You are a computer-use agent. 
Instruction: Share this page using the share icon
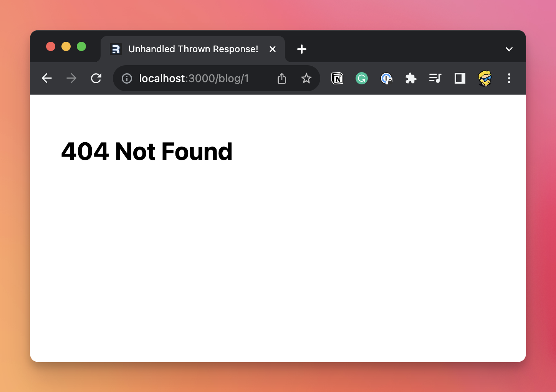(x=282, y=79)
